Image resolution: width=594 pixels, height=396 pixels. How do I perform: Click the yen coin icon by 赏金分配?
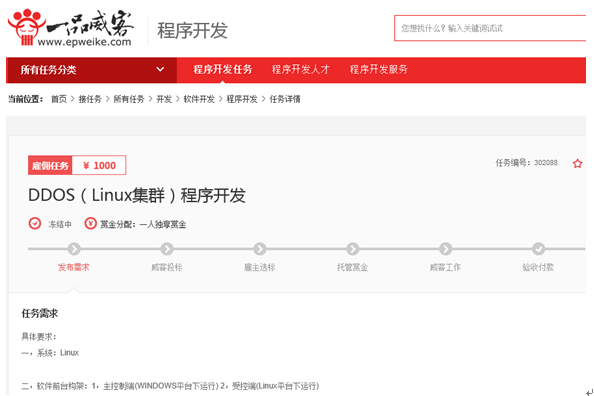click(x=91, y=223)
